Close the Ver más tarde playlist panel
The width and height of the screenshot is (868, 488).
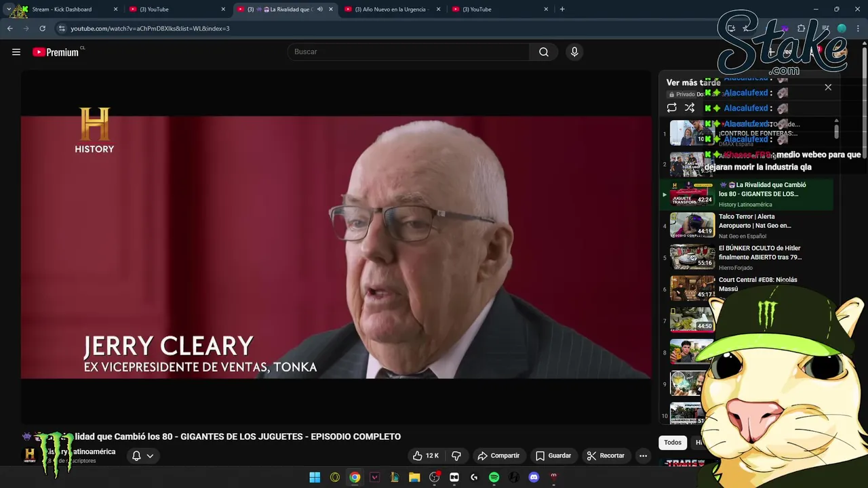828,87
